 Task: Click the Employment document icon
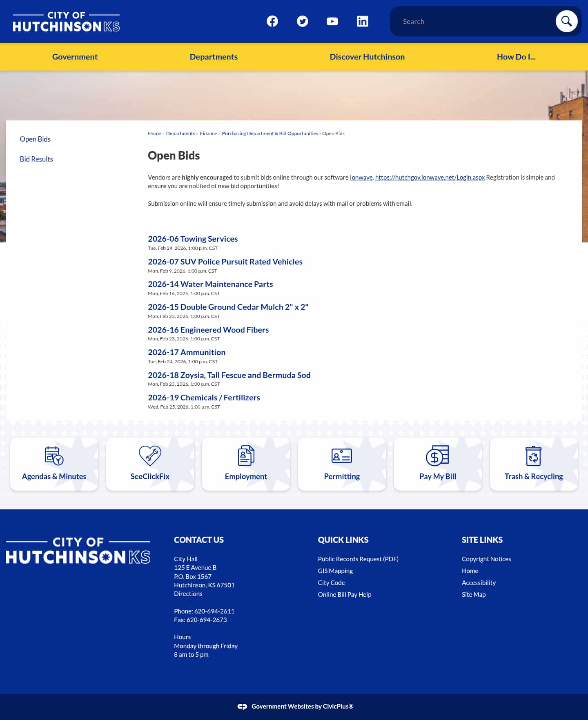tap(246, 456)
